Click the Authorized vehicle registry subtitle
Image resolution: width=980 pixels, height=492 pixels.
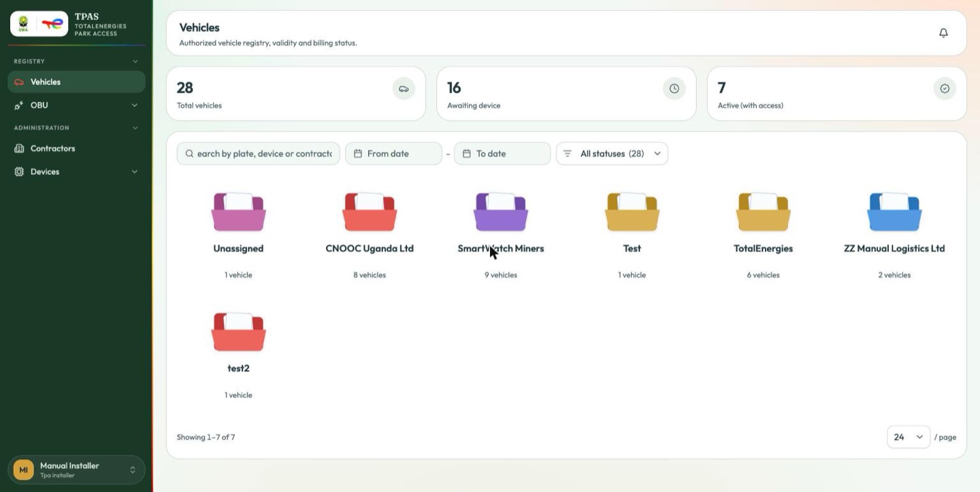[x=268, y=43]
